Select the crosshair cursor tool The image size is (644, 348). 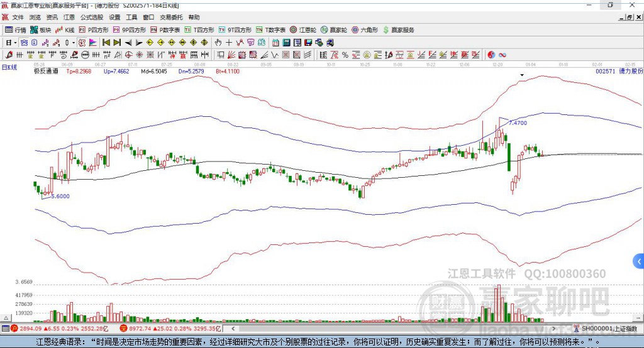coord(229,43)
